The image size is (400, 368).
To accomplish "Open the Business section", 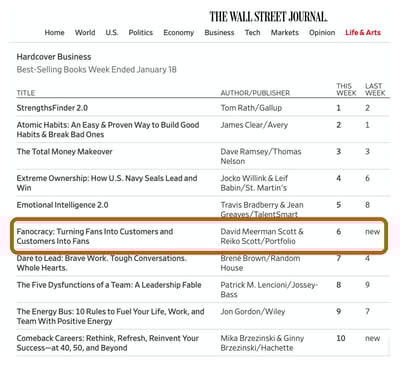I will pos(219,33).
